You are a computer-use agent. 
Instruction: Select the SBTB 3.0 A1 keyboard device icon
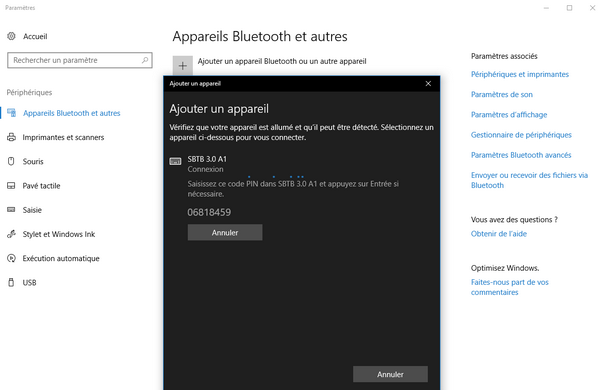[175, 161]
